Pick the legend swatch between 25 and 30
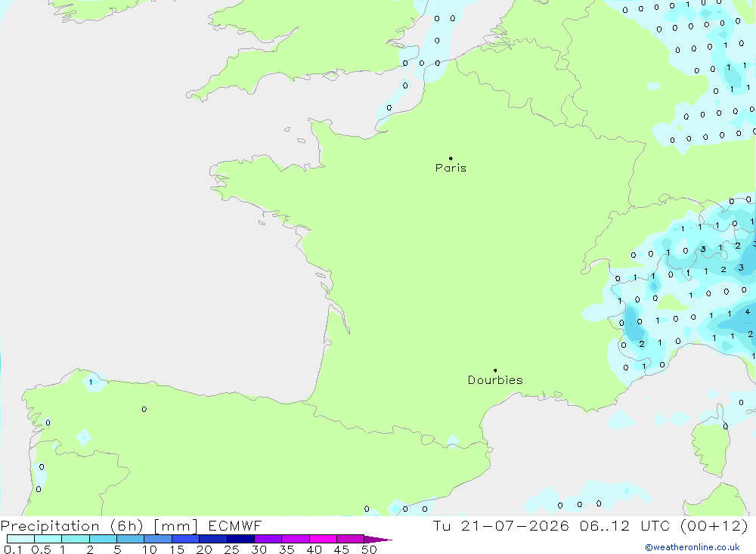Screen dimensions: 756x554 click(240, 539)
